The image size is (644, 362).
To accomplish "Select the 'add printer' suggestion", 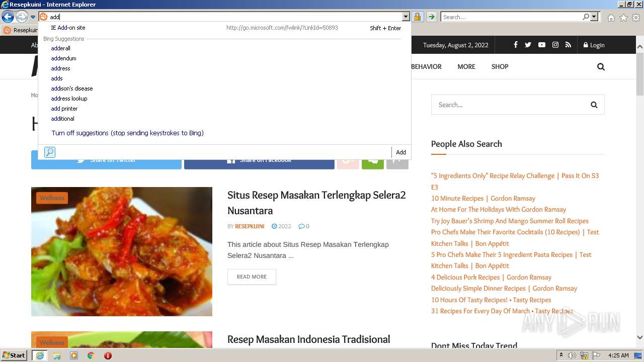I will click(64, 109).
